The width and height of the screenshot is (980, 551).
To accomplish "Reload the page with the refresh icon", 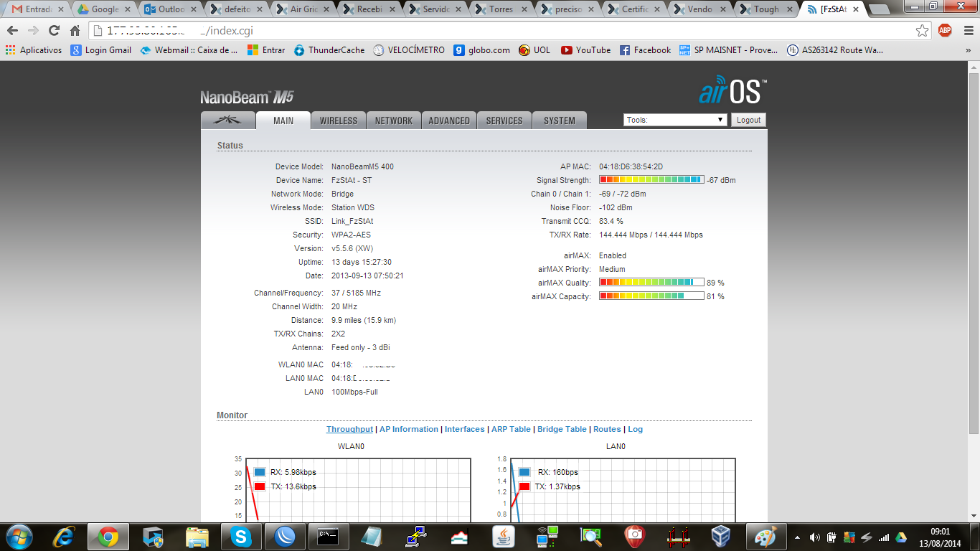I will tap(54, 31).
